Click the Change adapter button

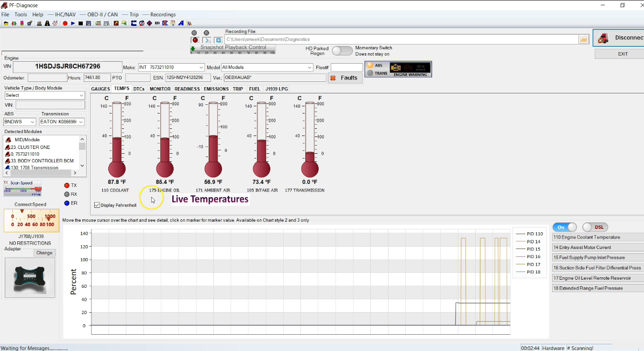coord(44,253)
